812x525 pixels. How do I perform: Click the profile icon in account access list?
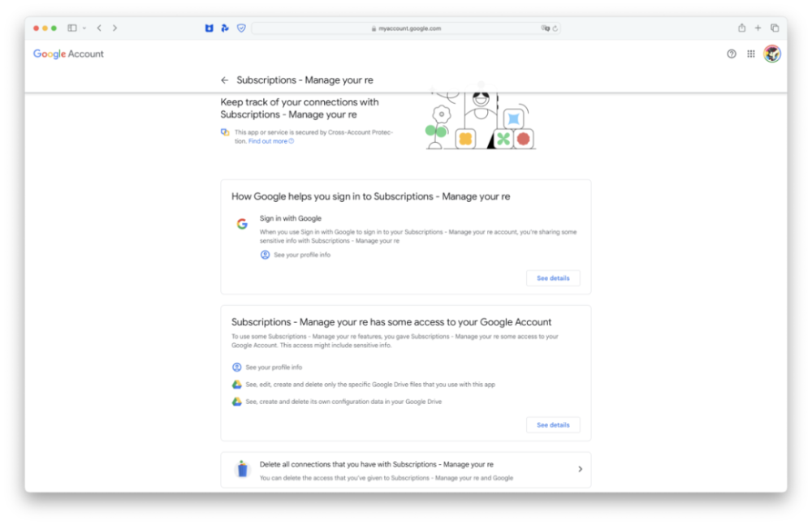236,367
